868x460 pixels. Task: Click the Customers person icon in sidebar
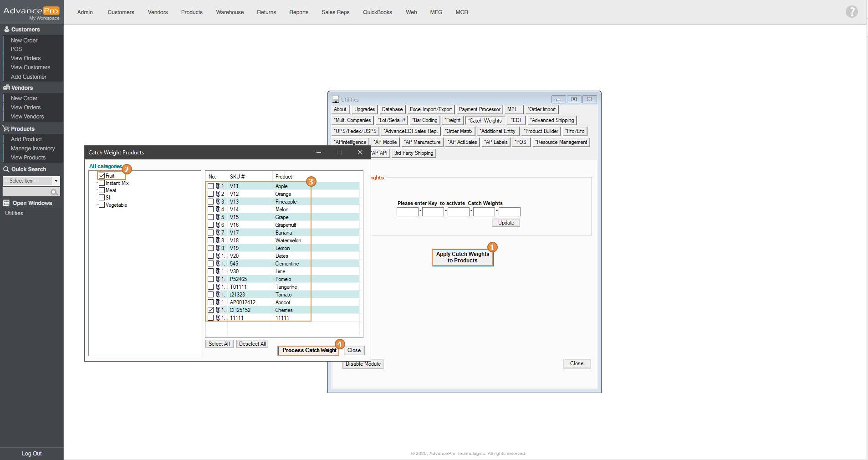[x=7, y=29]
